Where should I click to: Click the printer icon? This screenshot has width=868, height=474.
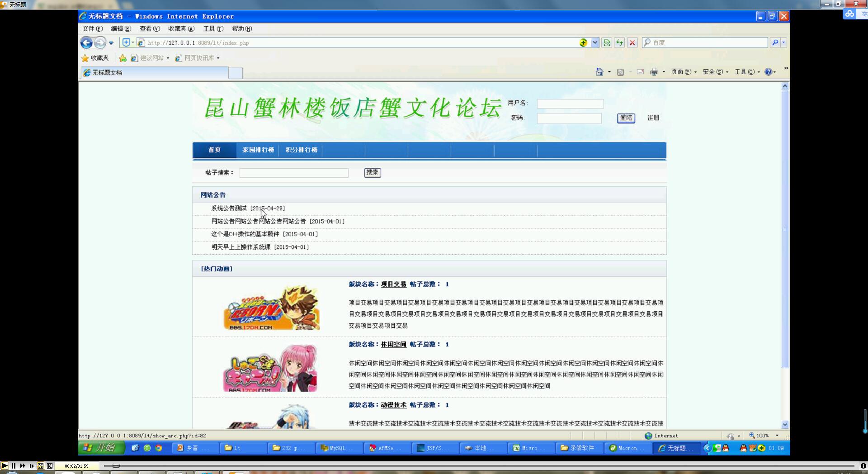click(x=654, y=72)
